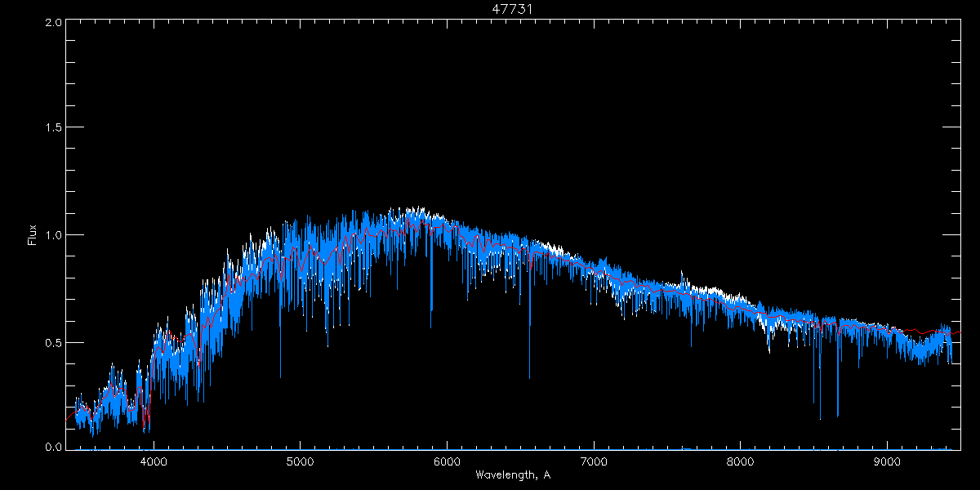Select the deepest absorption line near 8540
Viewport: 980px width, 490px height.
tap(820, 418)
